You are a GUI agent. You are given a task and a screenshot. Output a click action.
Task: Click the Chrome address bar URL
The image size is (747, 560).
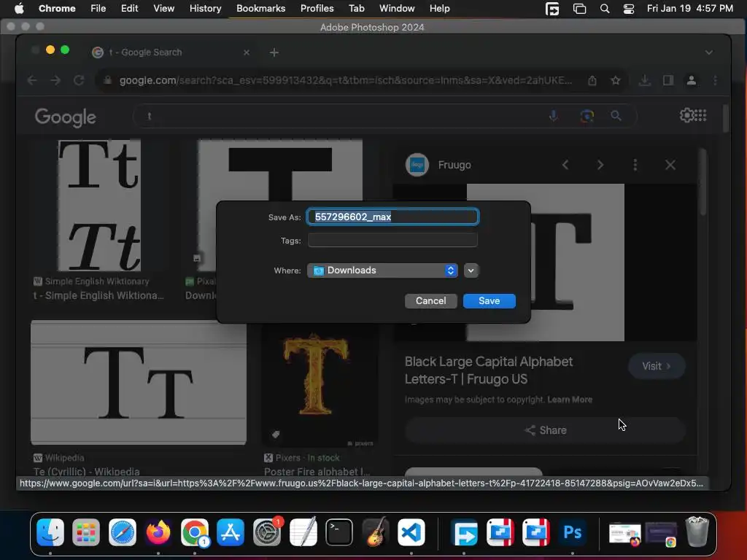point(345,80)
